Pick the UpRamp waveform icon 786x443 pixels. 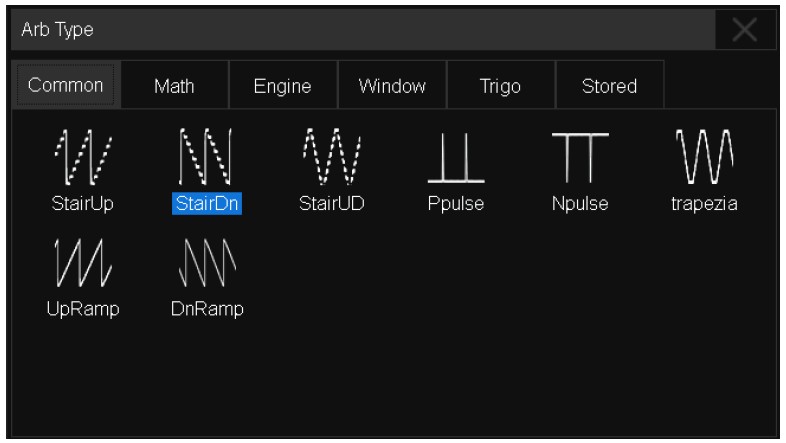pos(83,263)
